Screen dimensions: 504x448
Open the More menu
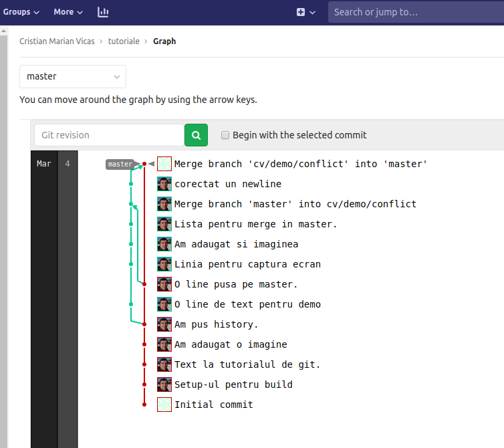click(x=68, y=12)
